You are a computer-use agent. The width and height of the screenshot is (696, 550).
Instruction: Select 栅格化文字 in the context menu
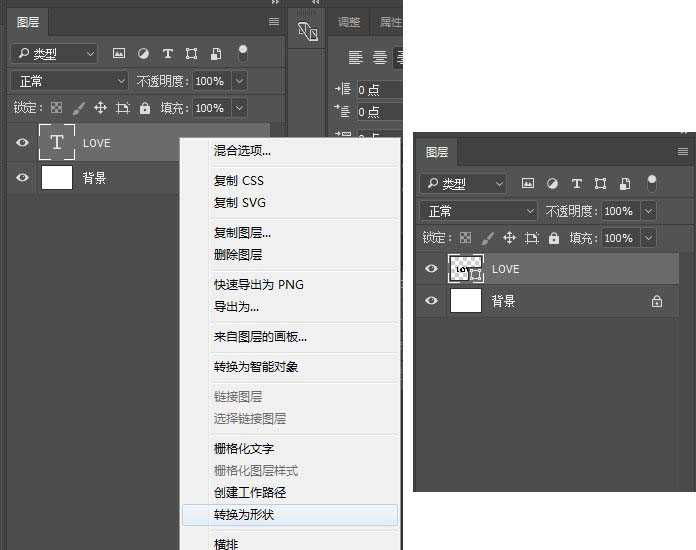243,449
